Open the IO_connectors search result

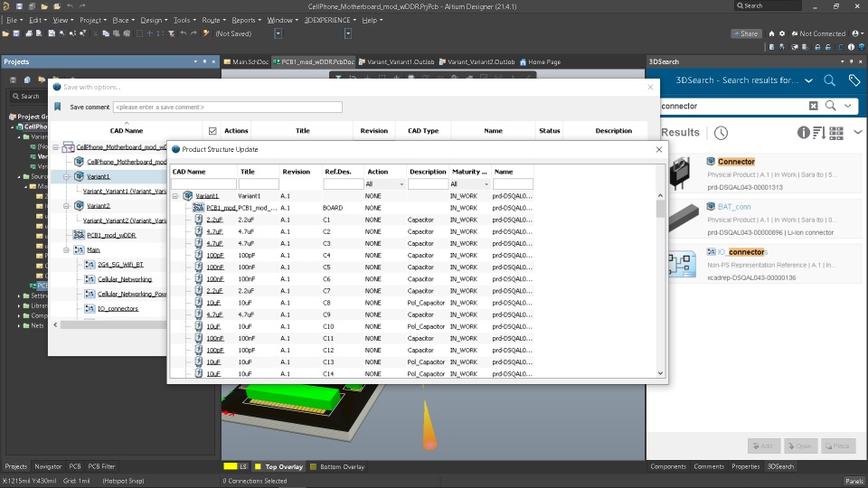[x=742, y=252]
